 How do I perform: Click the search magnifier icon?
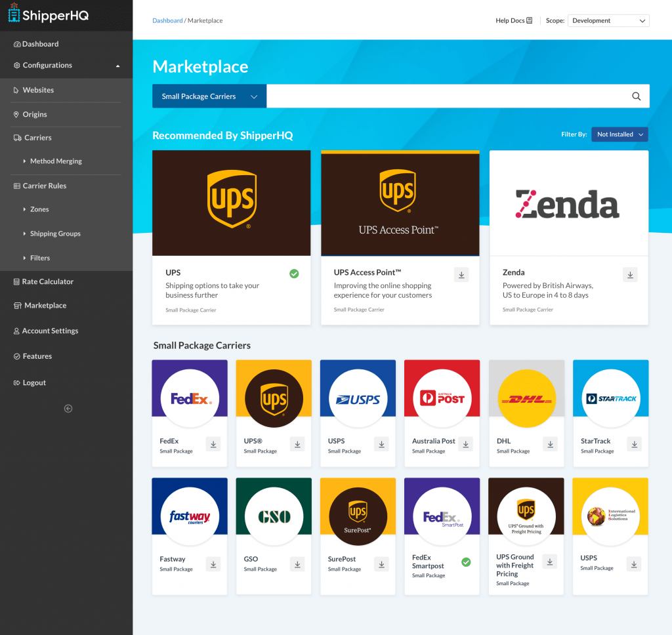[x=636, y=96]
